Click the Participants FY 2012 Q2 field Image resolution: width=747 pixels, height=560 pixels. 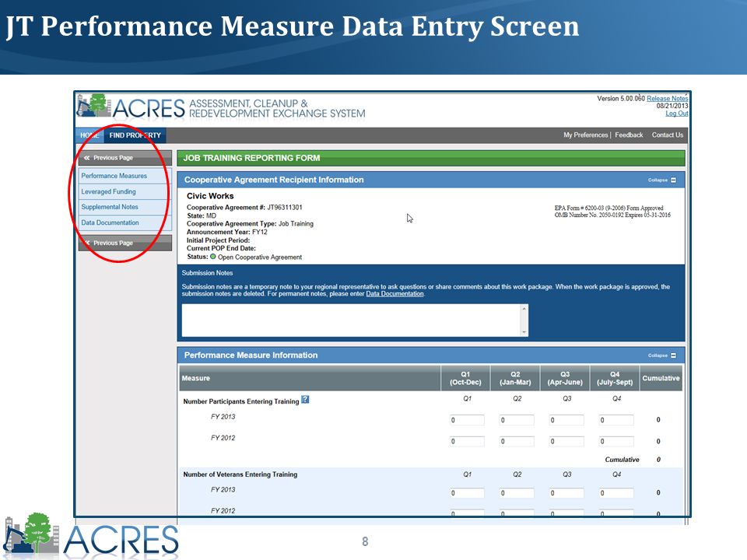(x=517, y=442)
